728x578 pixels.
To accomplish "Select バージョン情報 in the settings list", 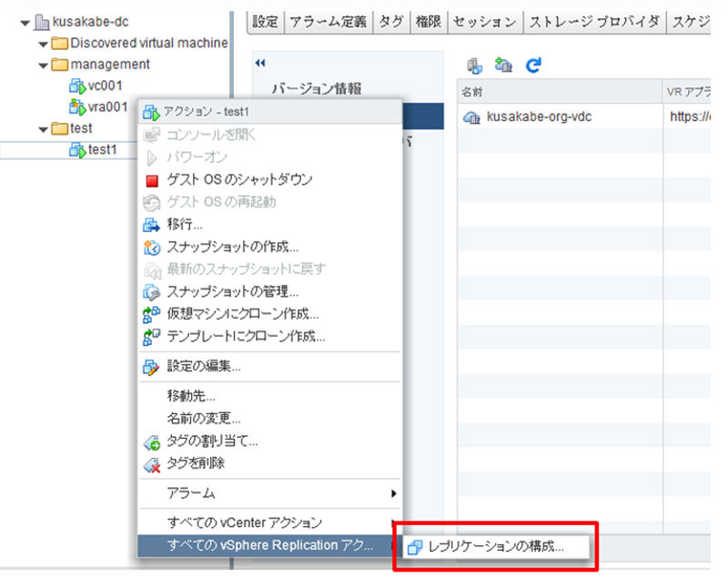I will pos(317,88).
